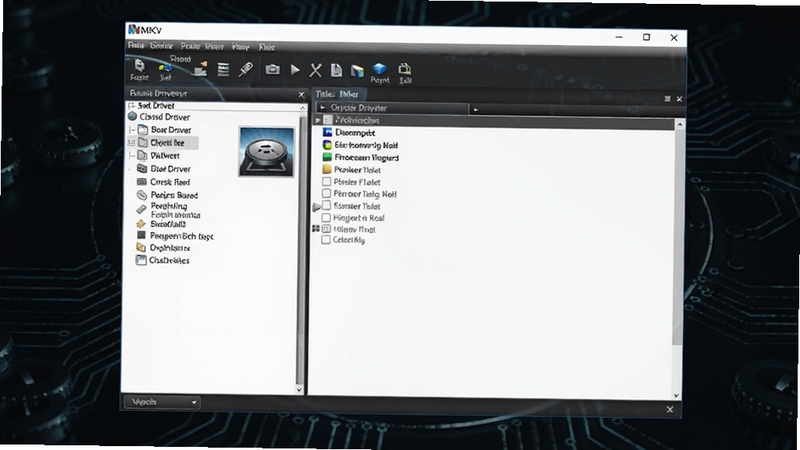Open the last menu in the menu bar

266,47
